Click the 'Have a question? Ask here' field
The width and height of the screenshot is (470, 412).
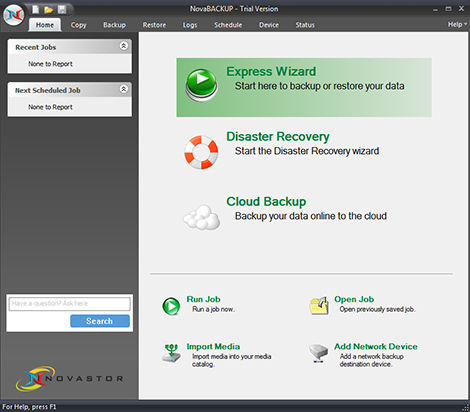coord(70,304)
